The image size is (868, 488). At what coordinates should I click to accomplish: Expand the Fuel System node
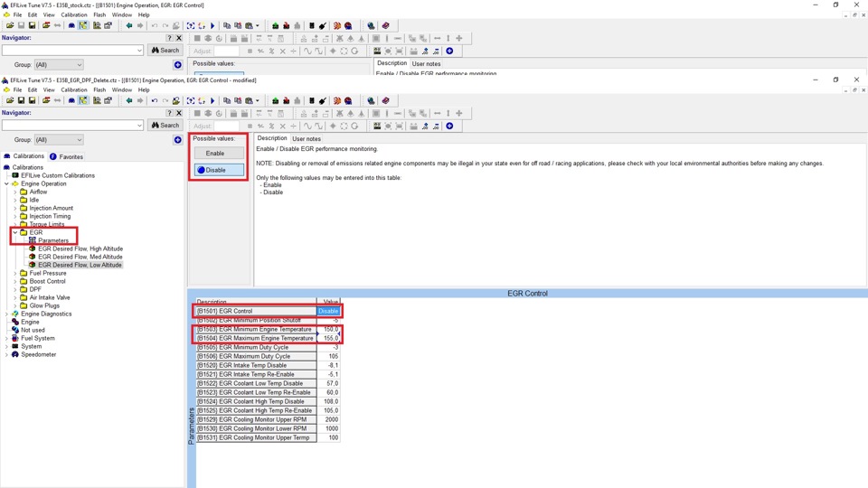(6, 338)
